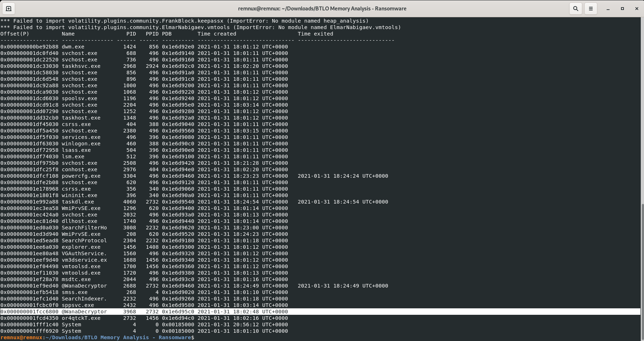
Task: Click offset 0x000000001fff6920 of System process
Action: (x=29, y=331)
